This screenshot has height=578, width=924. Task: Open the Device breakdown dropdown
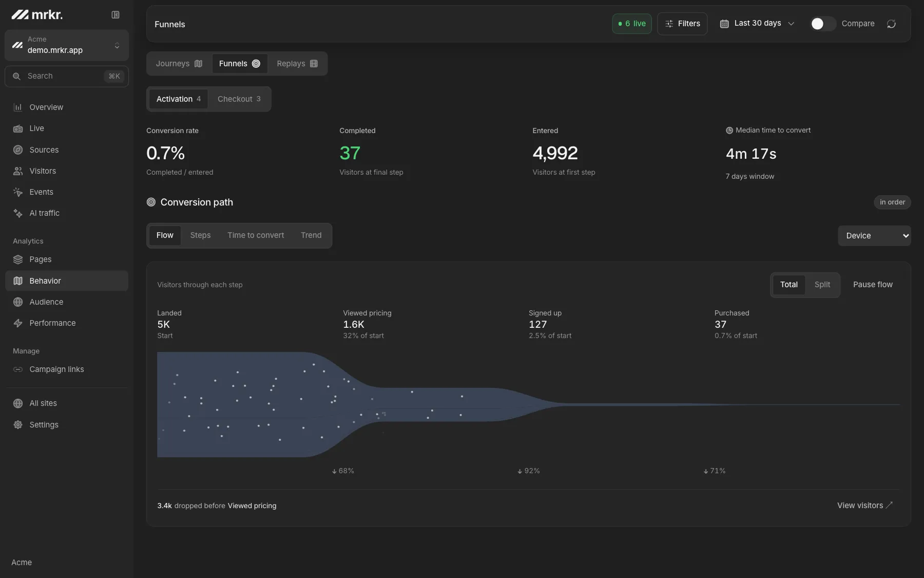tap(874, 236)
